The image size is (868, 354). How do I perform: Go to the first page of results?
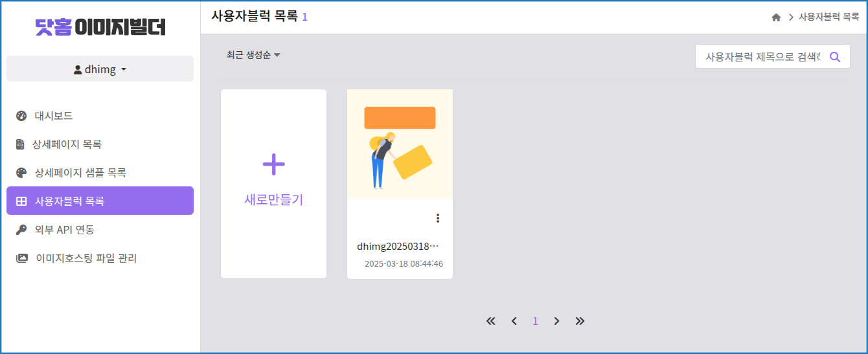(490, 321)
